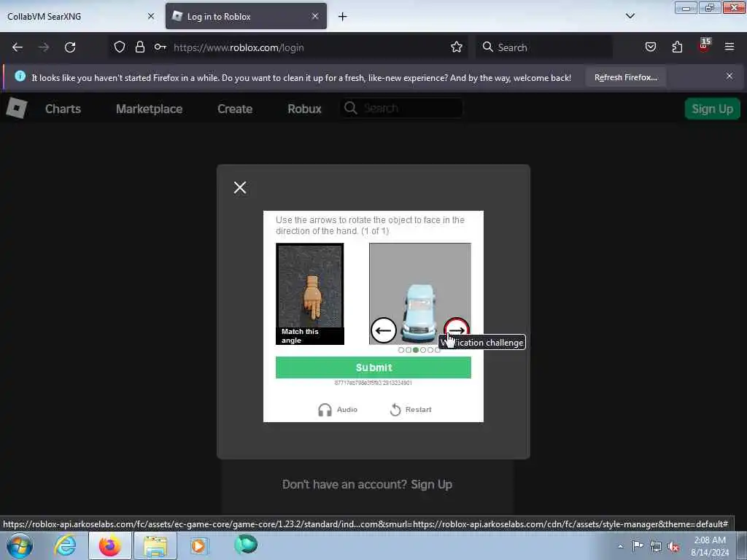Click the first progress dot under car
This screenshot has height=560, width=747.
pyautogui.click(x=401, y=350)
